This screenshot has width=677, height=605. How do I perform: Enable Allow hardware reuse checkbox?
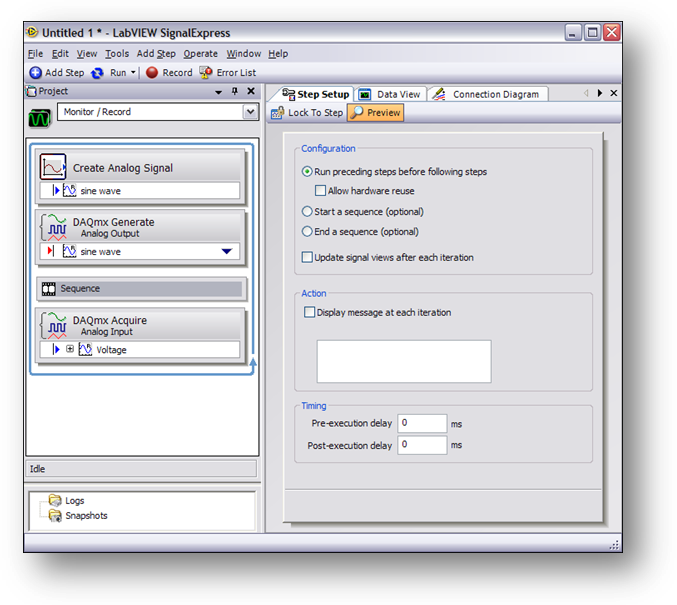(320, 191)
